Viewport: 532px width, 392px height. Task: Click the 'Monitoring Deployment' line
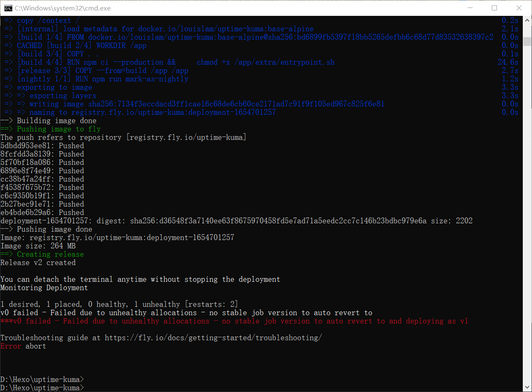tap(44, 288)
